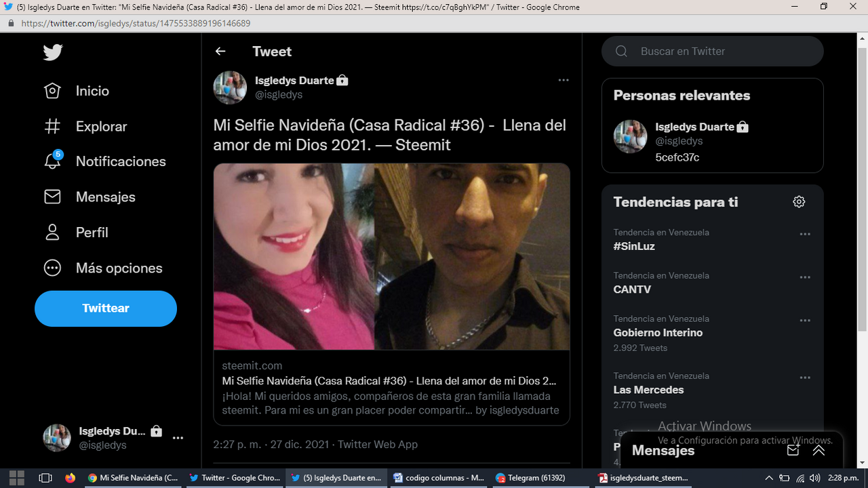This screenshot has width=868, height=488.
Task: Click the Tendencias para ti heading
Action: pyautogui.click(x=675, y=202)
